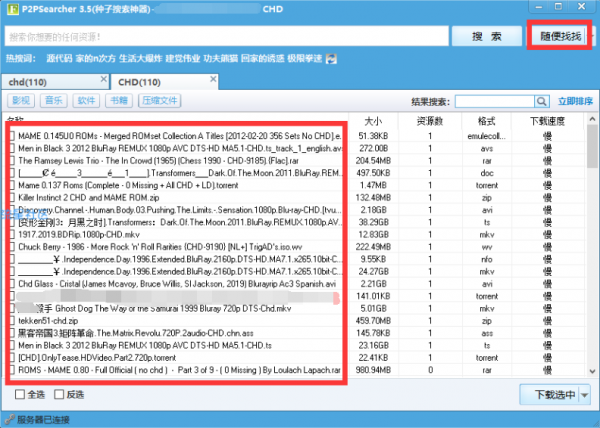Filter results by 书籍
This screenshot has height=428, width=600.
pos(119,101)
